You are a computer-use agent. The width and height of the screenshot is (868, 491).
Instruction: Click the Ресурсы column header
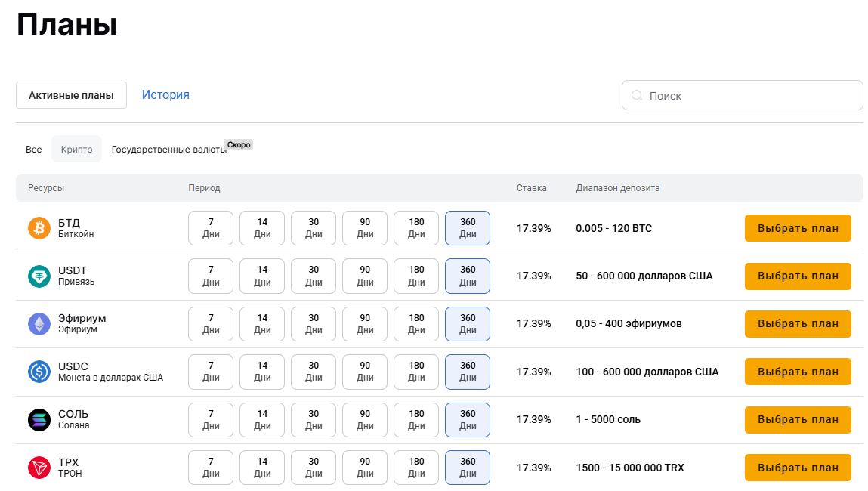click(46, 187)
